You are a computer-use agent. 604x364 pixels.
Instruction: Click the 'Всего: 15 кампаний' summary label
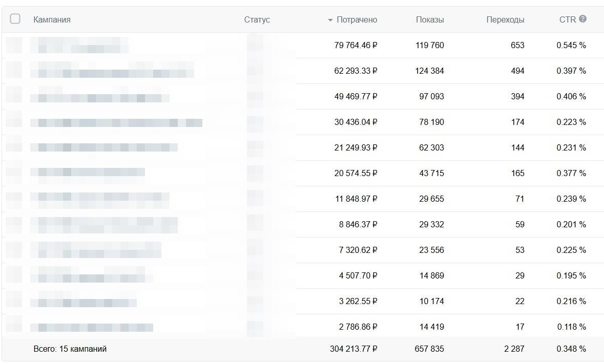click(70, 349)
